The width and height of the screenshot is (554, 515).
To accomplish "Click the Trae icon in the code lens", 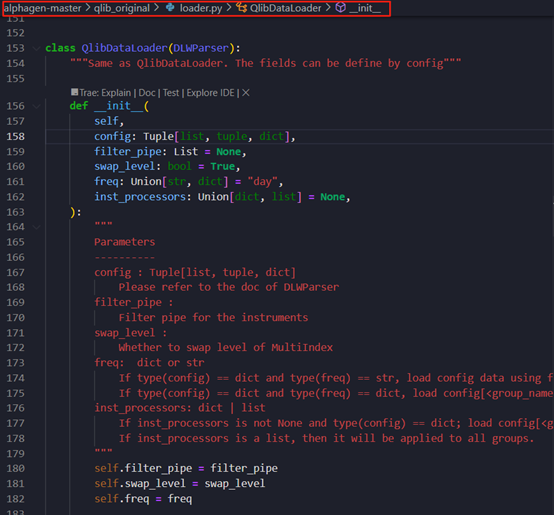I will click(74, 92).
